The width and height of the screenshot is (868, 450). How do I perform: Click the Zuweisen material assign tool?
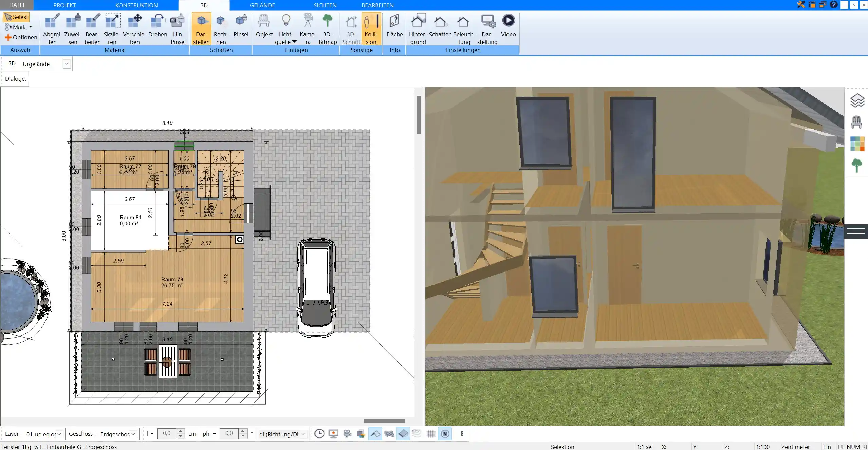tap(73, 29)
